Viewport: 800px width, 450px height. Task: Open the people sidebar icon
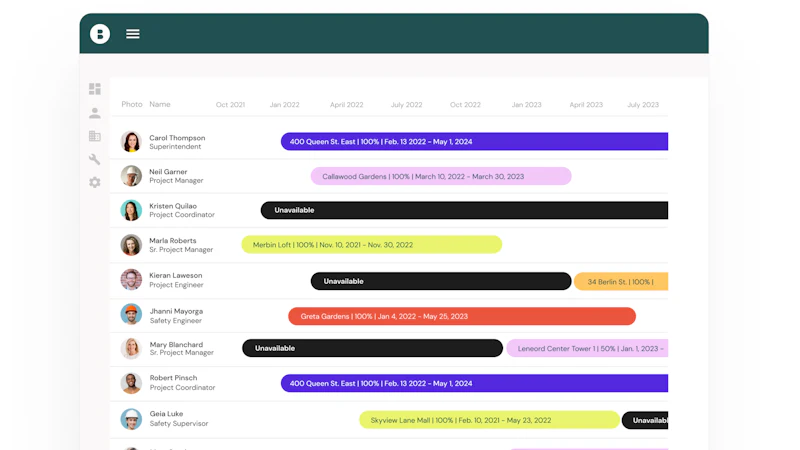pyautogui.click(x=95, y=113)
